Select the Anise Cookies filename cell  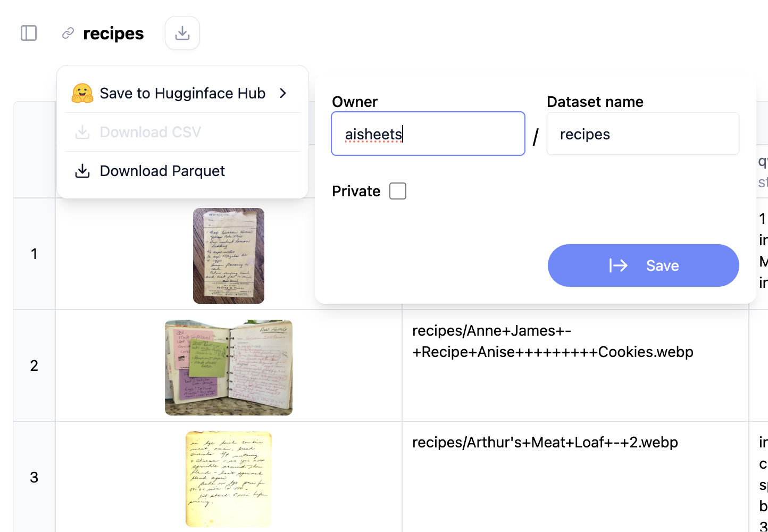coord(553,342)
